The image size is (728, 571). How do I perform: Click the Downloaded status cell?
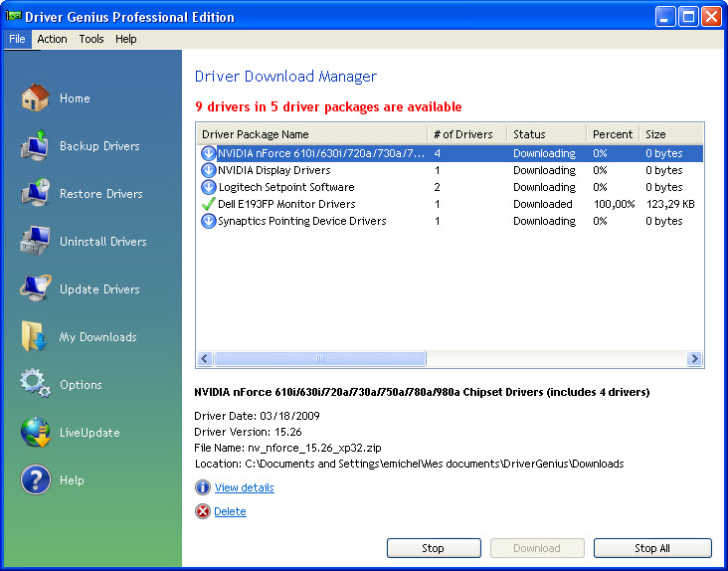click(x=543, y=204)
